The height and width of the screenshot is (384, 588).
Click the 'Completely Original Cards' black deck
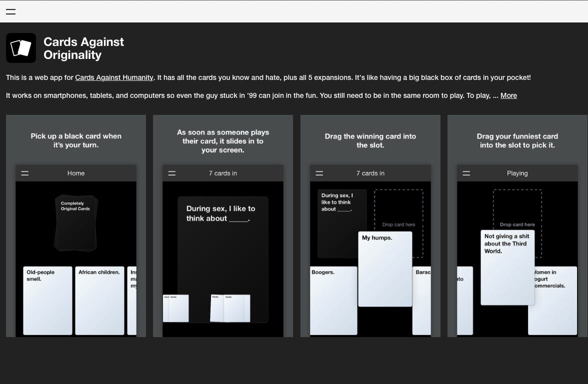click(x=76, y=223)
